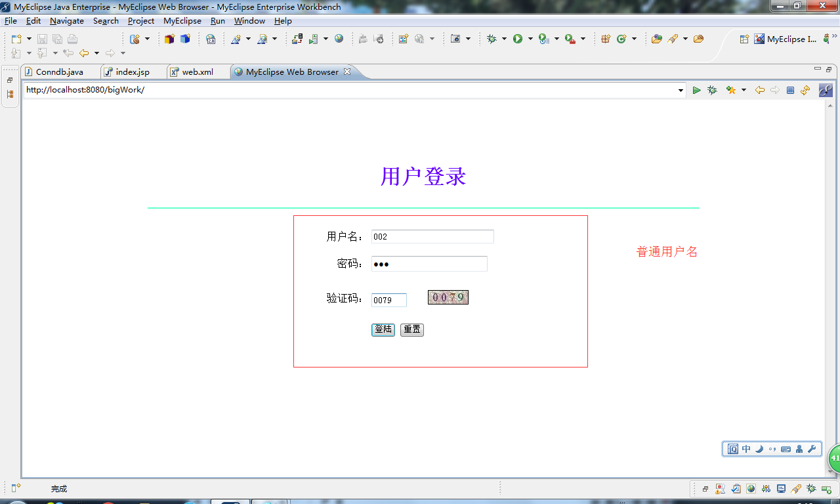Image resolution: width=840 pixels, height=504 pixels.
Task: Click the green Go to URL arrow
Action: pos(697,91)
